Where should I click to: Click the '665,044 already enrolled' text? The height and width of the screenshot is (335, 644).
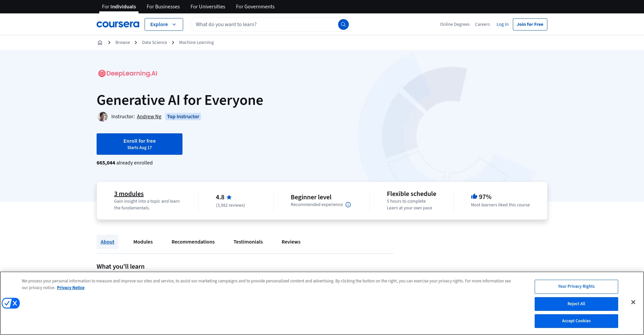pyautogui.click(x=124, y=163)
